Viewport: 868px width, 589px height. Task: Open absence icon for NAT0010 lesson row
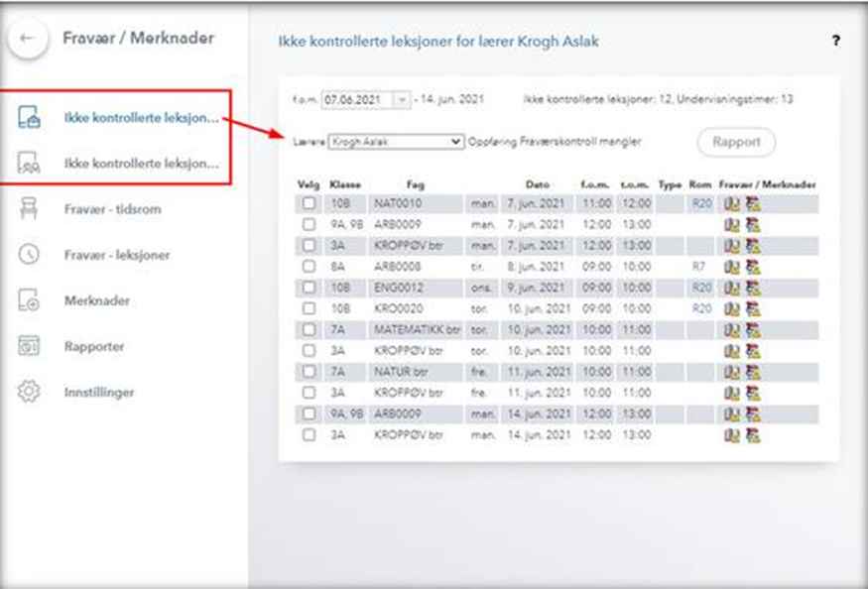(732, 204)
